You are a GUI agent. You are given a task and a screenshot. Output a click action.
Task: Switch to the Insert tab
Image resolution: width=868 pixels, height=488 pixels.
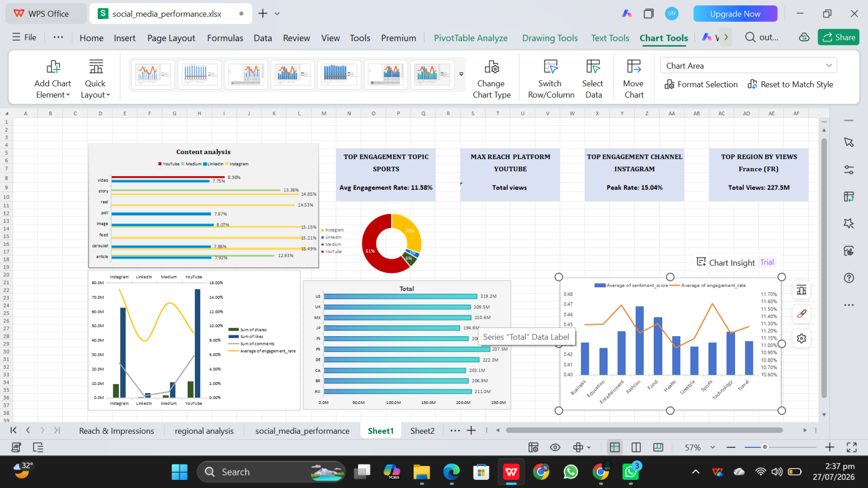pyautogui.click(x=125, y=38)
